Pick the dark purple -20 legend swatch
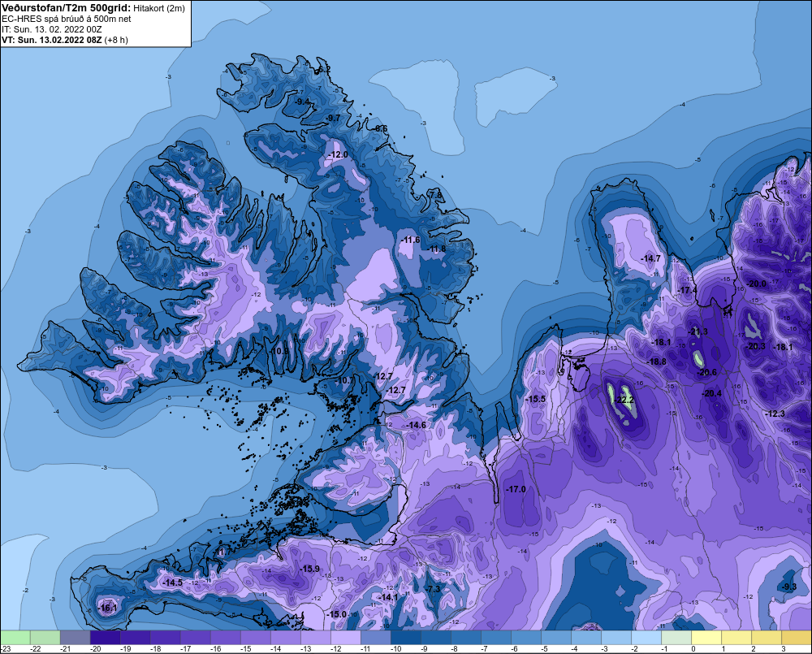 106,637
